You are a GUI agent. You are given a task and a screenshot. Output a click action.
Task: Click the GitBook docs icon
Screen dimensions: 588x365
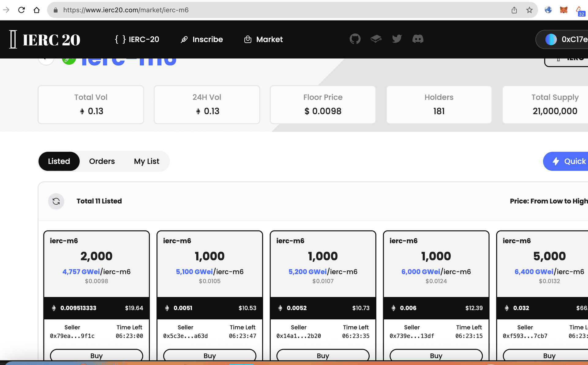[x=376, y=39]
